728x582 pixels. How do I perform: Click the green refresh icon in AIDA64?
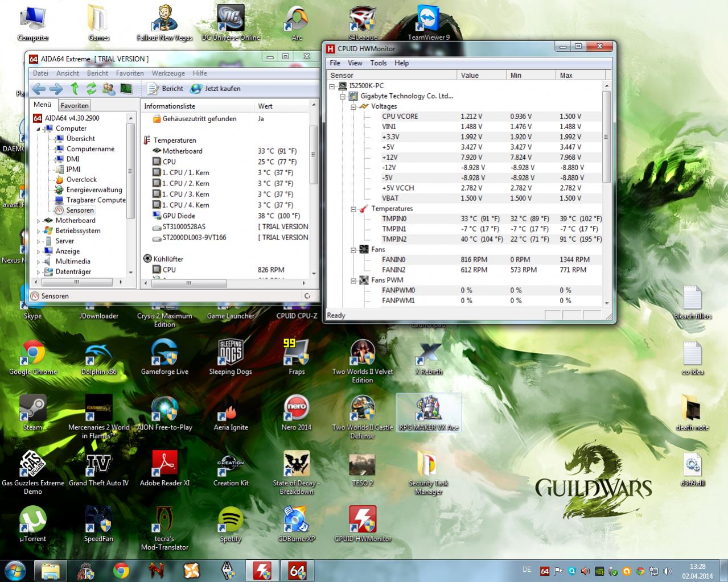pyautogui.click(x=91, y=89)
